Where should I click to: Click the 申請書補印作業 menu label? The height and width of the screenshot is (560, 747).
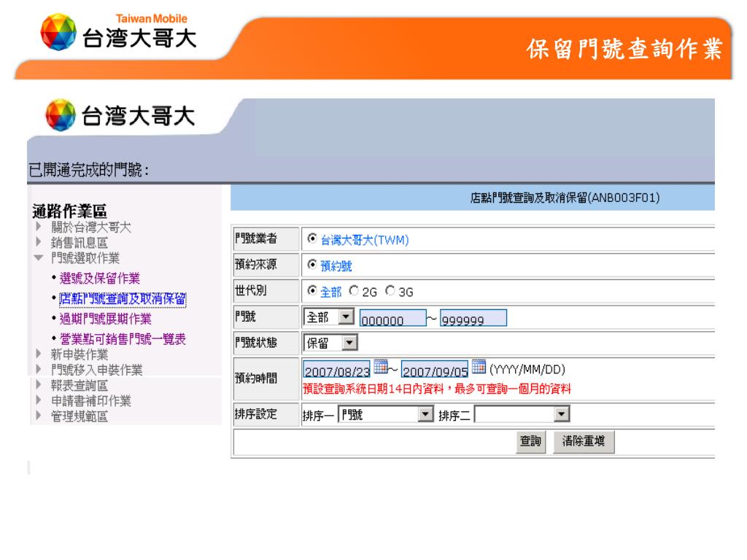tap(91, 401)
